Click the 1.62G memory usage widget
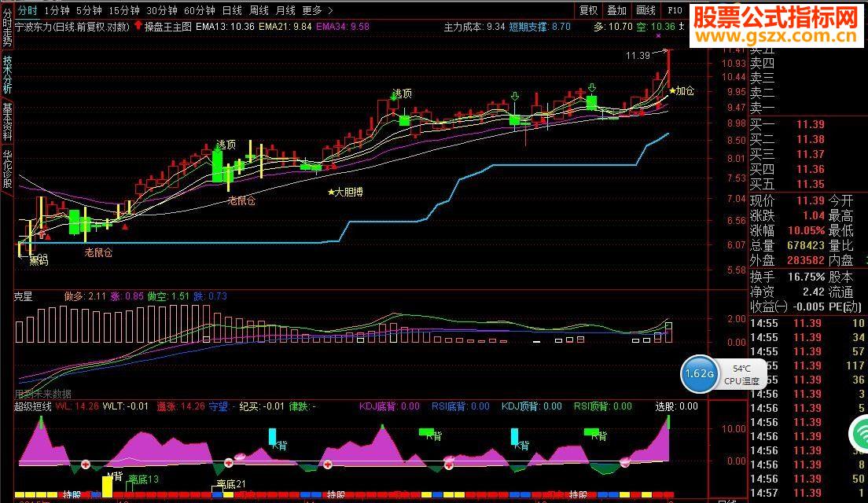 click(700, 374)
